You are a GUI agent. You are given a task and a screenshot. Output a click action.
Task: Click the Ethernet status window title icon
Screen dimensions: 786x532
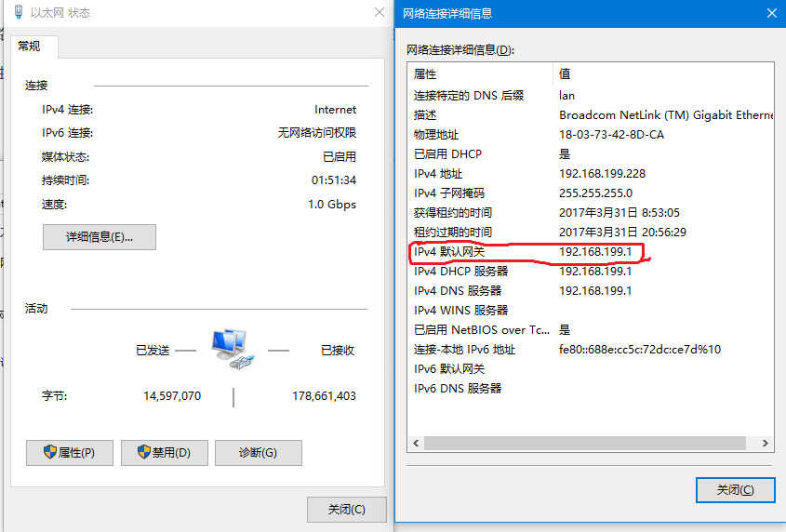click(19, 12)
